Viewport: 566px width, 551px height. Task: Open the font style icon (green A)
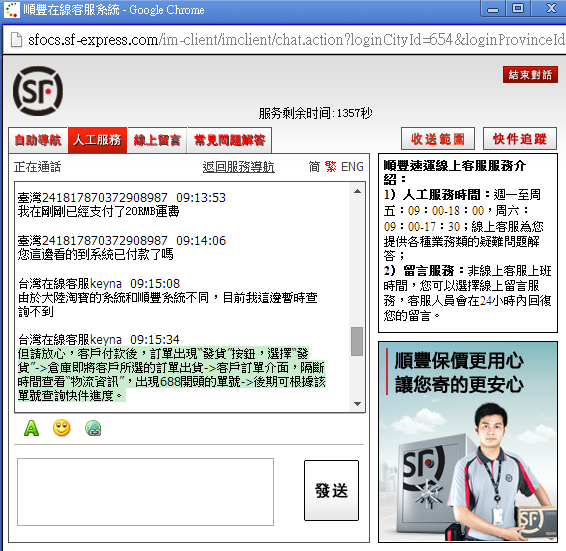[x=31, y=428]
